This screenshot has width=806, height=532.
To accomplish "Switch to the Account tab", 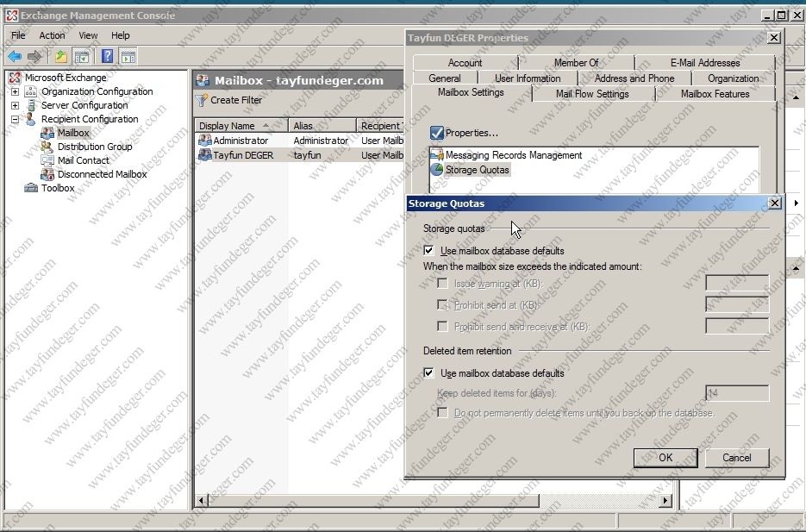I will [x=465, y=63].
